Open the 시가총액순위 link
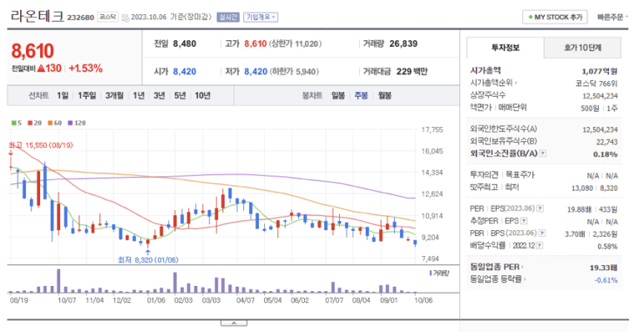The image size is (644, 332). pos(494,83)
